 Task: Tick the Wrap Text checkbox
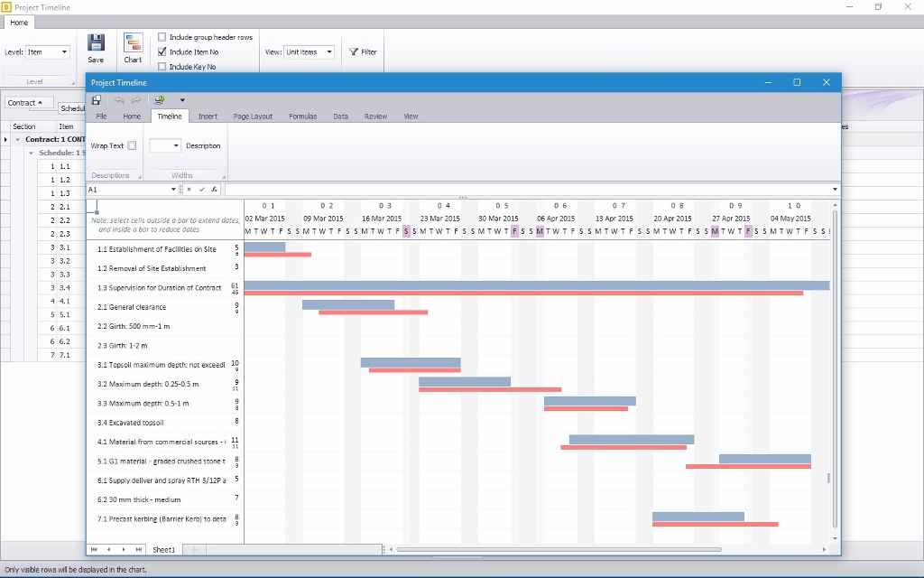click(132, 145)
